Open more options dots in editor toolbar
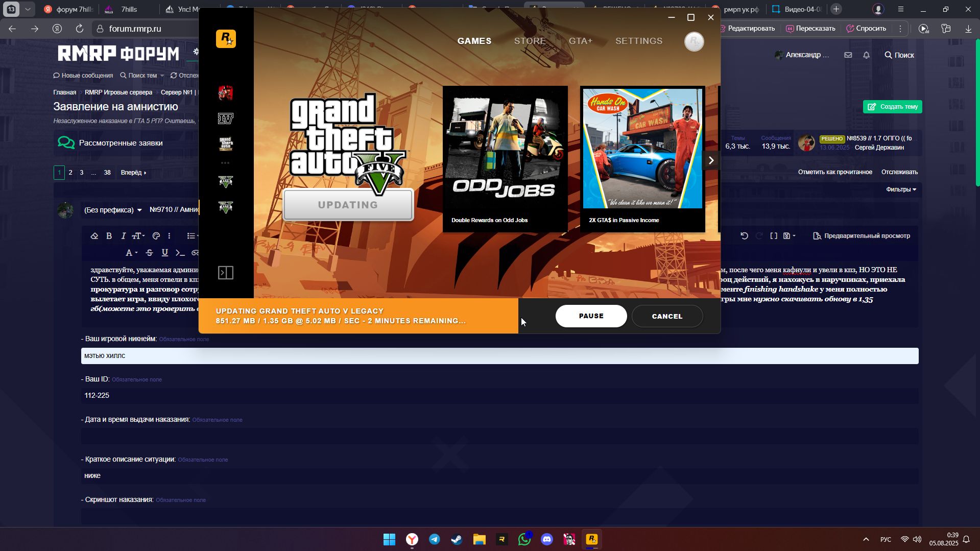This screenshot has height=551, width=980. [x=169, y=236]
